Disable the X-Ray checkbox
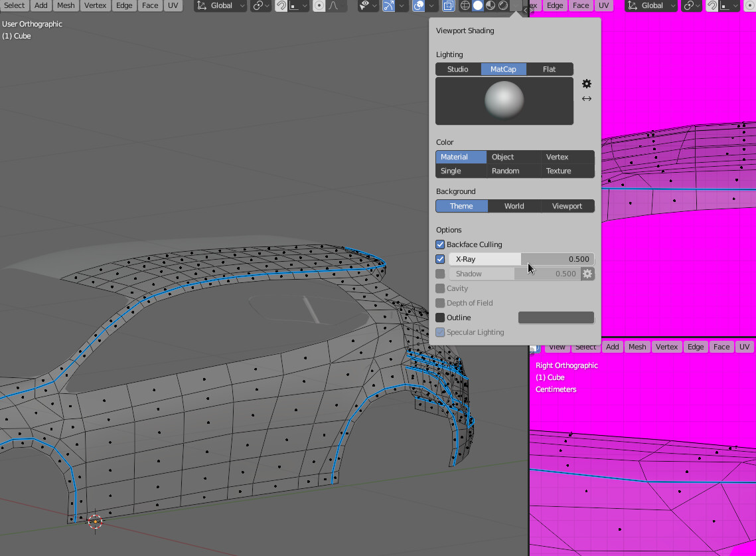The height and width of the screenshot is (556, 756). pos(439,259)
